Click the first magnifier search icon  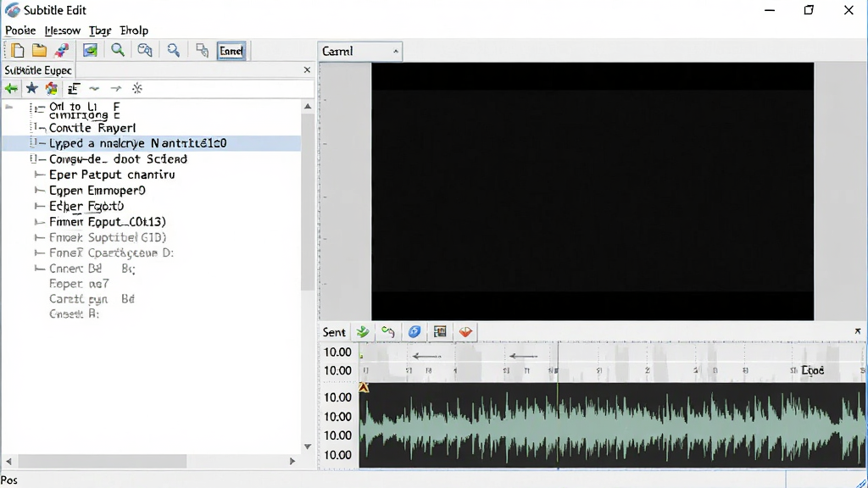click(117, 50)
